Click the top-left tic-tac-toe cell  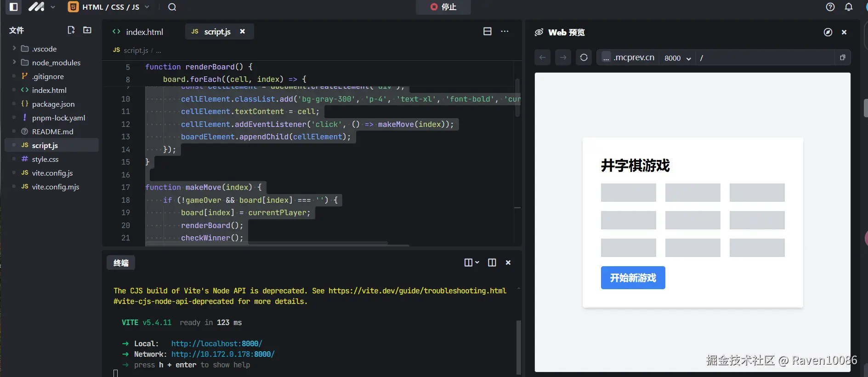628,193
